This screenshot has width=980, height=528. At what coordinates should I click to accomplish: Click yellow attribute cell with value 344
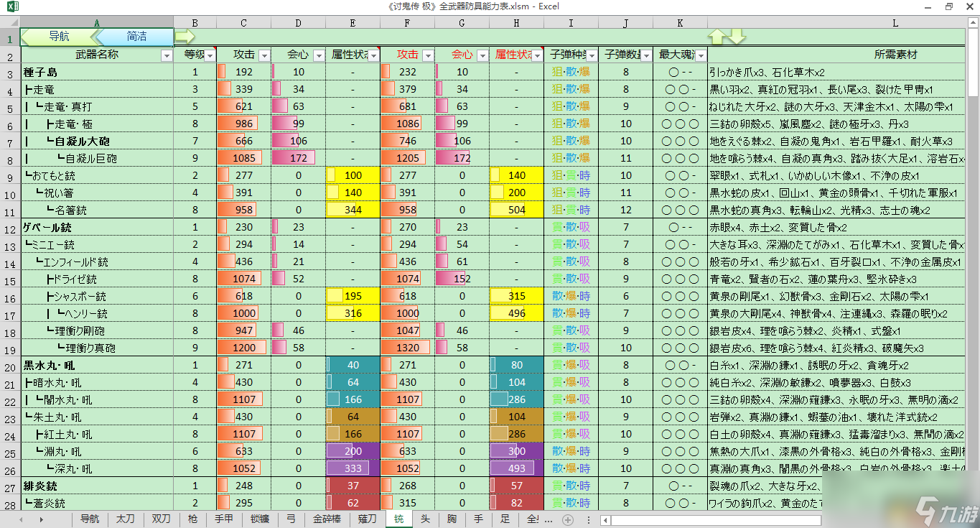point(353,210)
